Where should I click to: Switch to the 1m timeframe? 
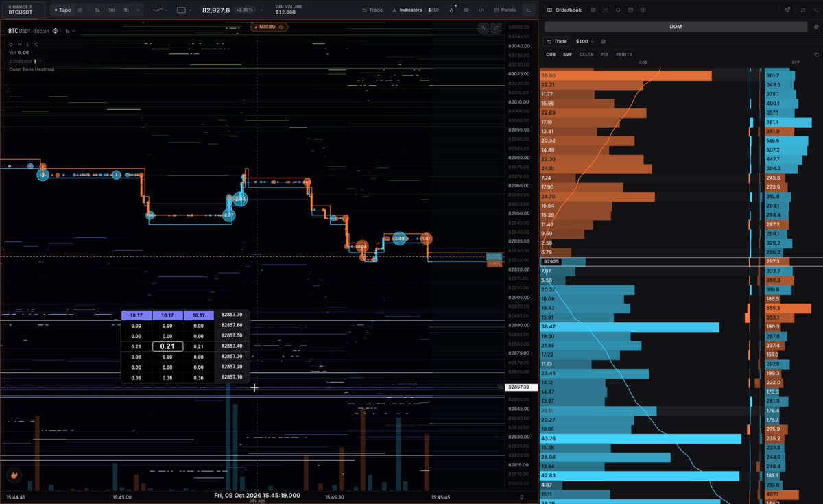click(x=112, y=10)
